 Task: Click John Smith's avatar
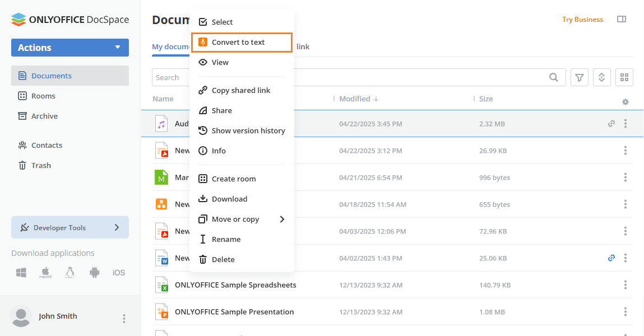point(21,316)
